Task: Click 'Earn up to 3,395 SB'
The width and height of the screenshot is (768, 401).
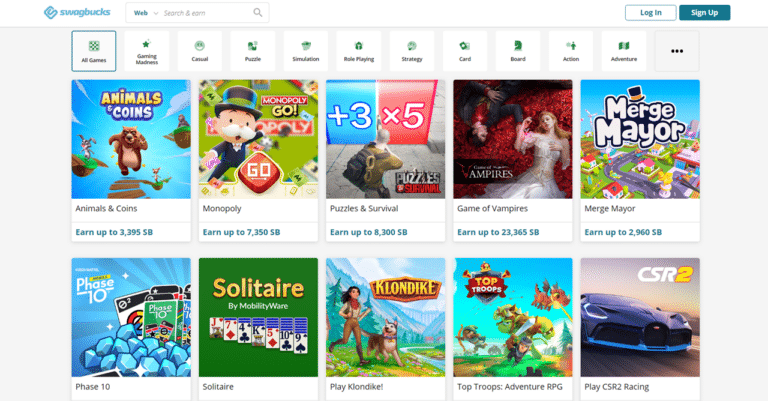Action: pyautogui.click(x=114, y=232)
